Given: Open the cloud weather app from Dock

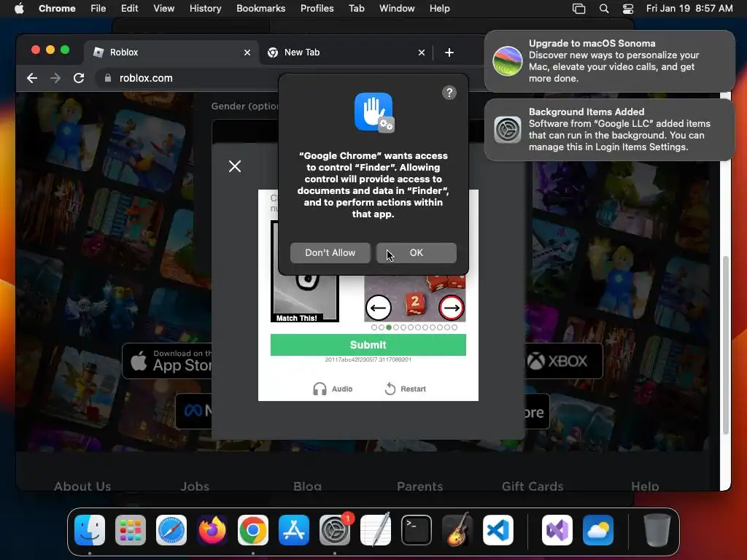Looking at the screenshot, I should click(598, 530).
